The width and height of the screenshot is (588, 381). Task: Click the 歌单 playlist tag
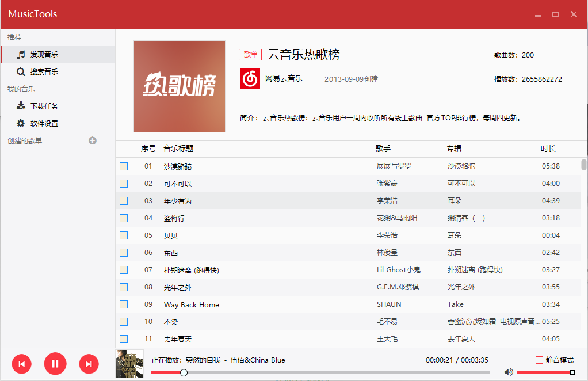coord(250,55)
